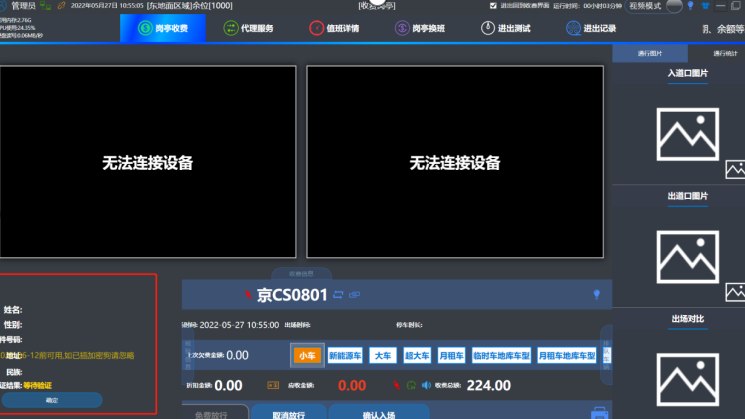This screenshot has height=419, width=745.
Task: Select the 通行统计 side tab
Action: pyautogui.click(x=725, y=53)
